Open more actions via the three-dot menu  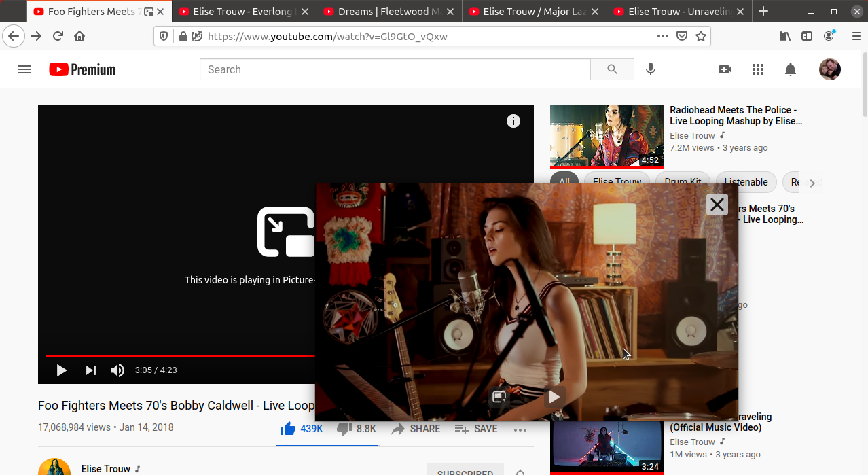click(520, 429)
